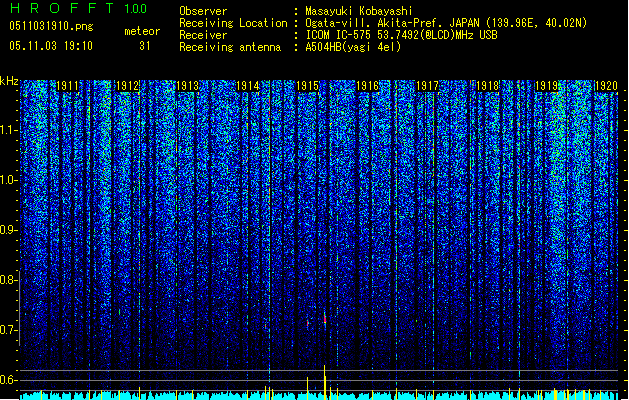Image resolution: width=629 pixels, height=400 pixels.
Task: Click the ICOM IC-575 receiver text
Action: 402,35
